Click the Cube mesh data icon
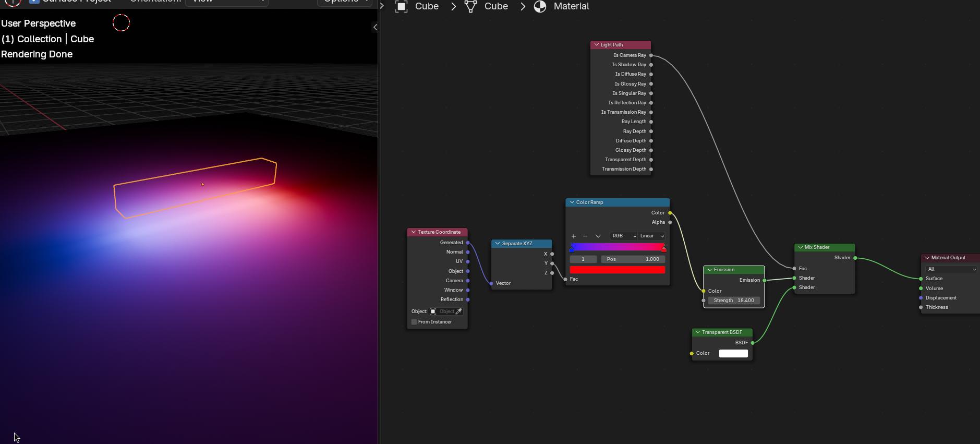Image resolution: width=980 pixels, height=444 pixels. pos(470,6)
